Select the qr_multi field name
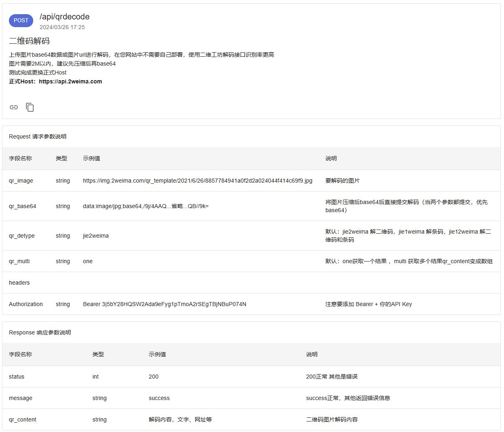This screenshot has height=432, width=504. pos(19,261)
